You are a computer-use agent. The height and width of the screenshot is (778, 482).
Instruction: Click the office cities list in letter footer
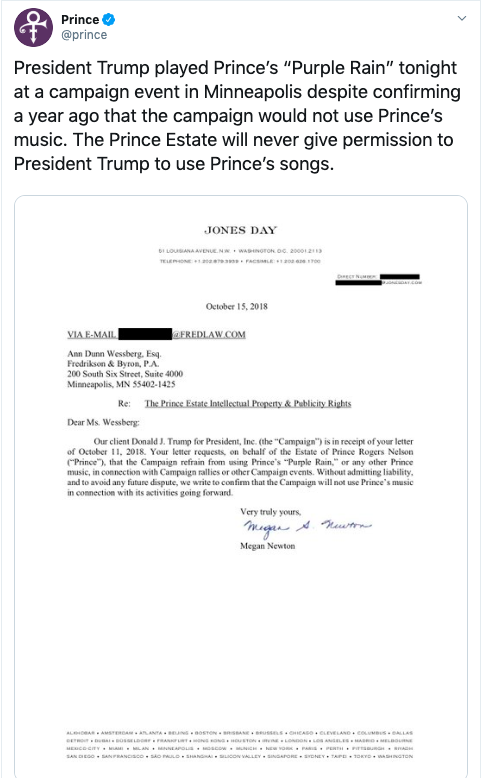[x=240, y=744]
